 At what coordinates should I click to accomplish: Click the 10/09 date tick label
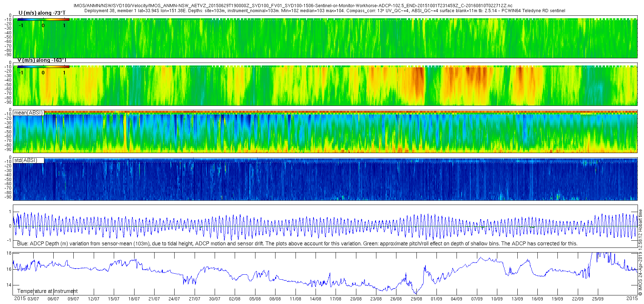point(497,299)
